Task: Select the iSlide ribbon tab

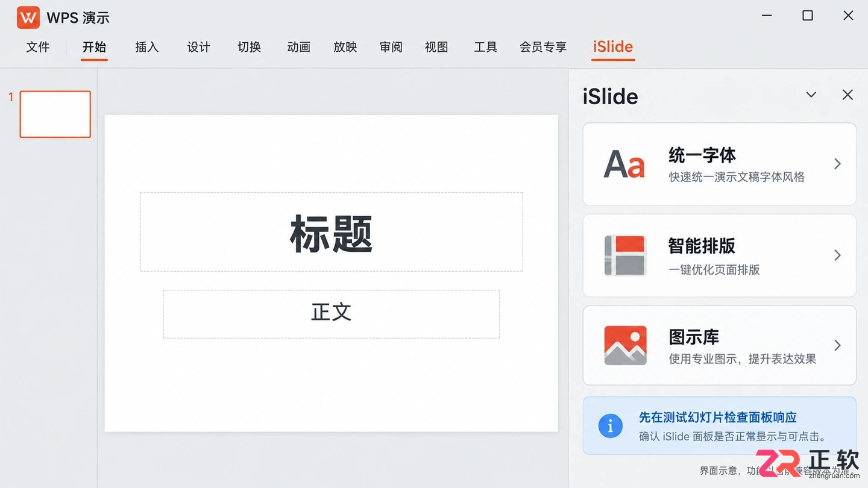Action: [613, 47]
